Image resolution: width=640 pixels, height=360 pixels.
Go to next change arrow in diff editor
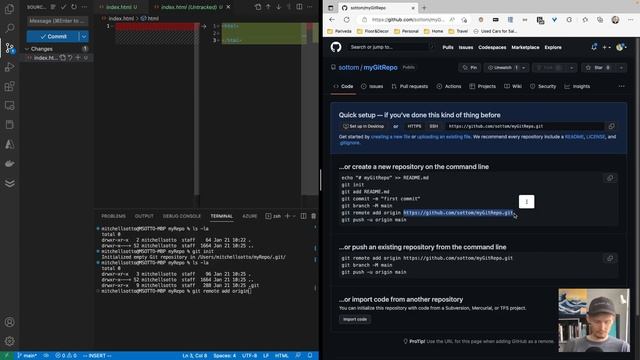[x=278, y=7]
